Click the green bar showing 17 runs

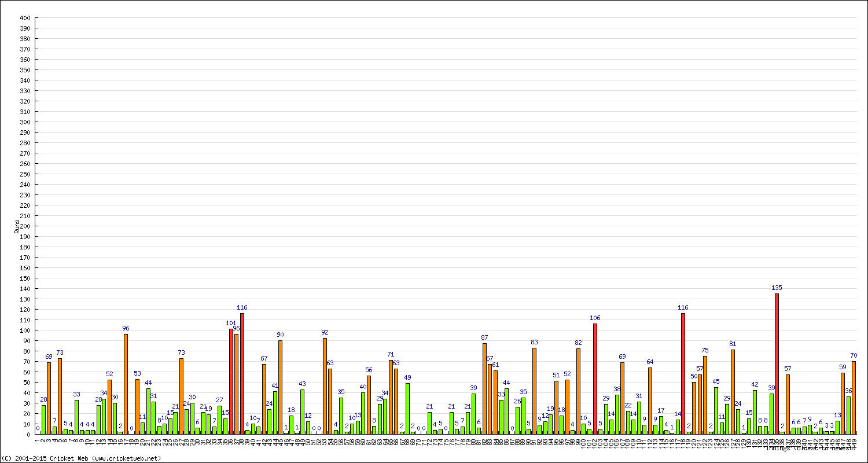coord(661,425)
